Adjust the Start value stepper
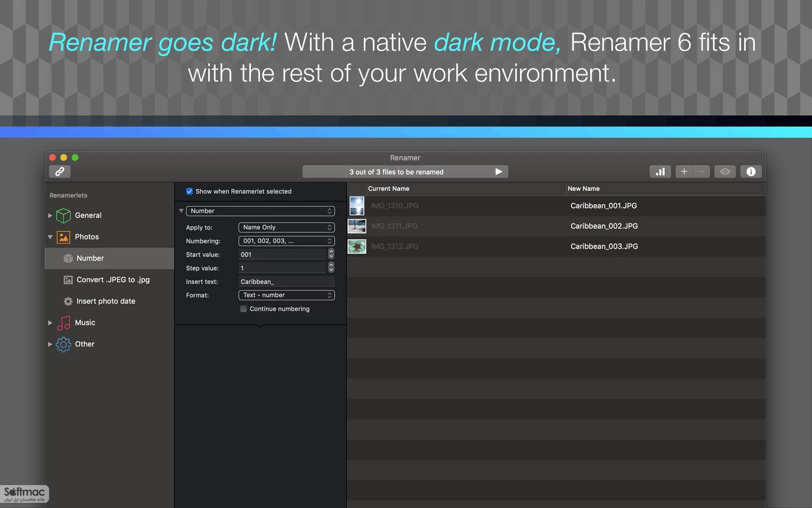 tap(331, 254)
